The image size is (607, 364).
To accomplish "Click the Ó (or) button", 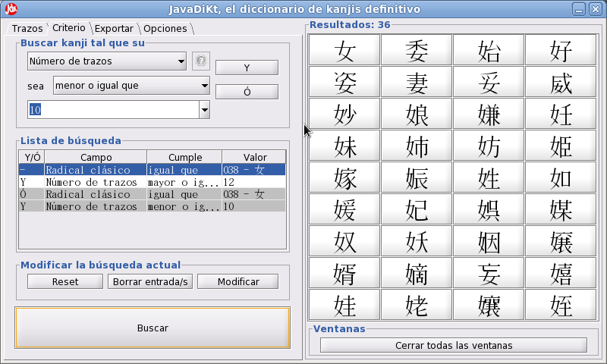I will click(247, 92).
